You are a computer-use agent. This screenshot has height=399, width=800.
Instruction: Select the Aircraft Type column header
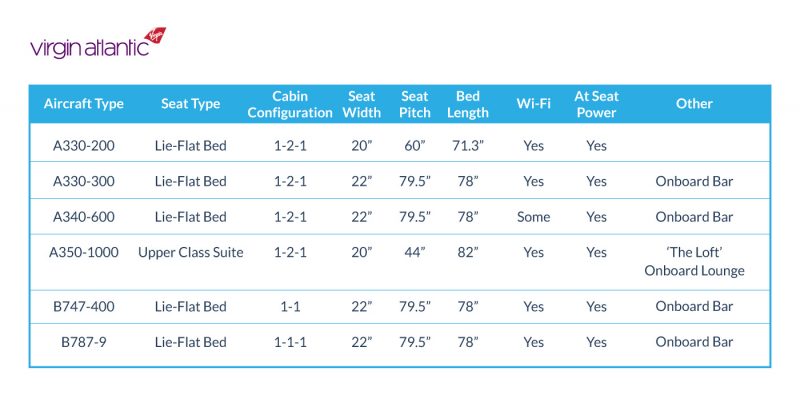click(x=84, y=104)
